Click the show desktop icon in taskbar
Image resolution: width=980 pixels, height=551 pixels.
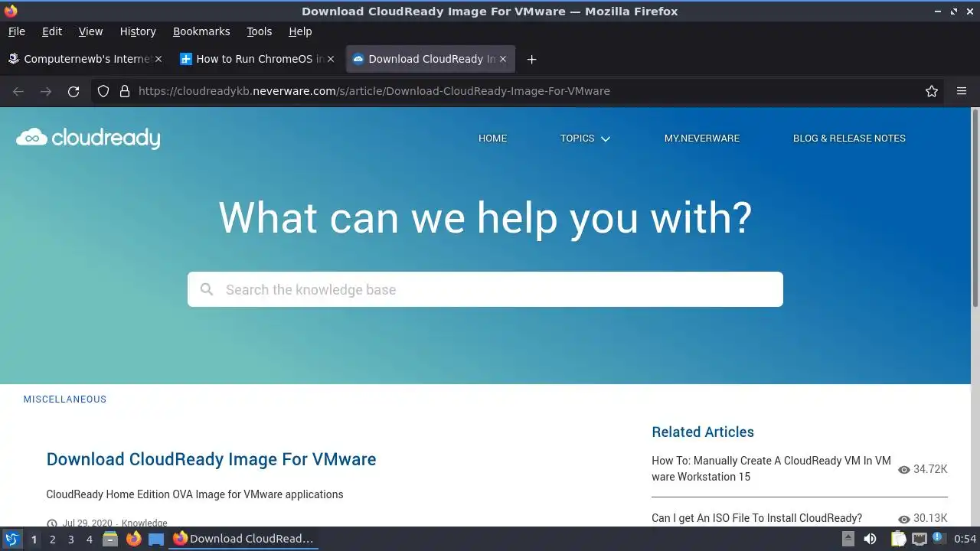coord(156,539)
